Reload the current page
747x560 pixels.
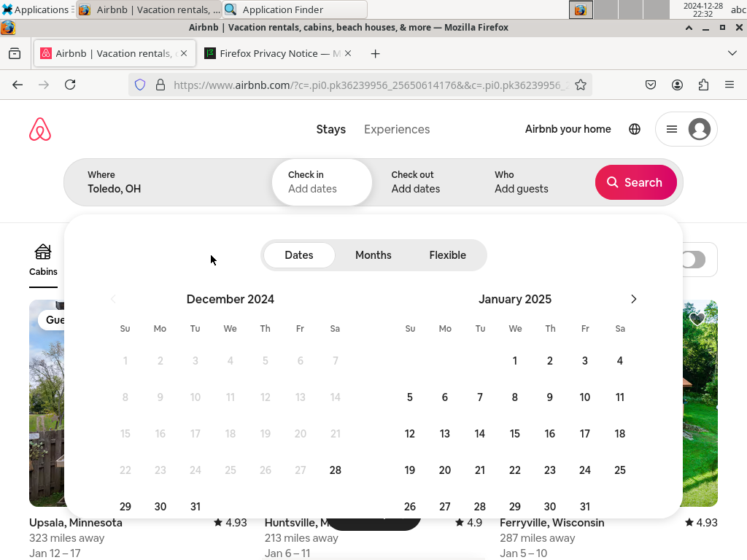tap(70, 85)
